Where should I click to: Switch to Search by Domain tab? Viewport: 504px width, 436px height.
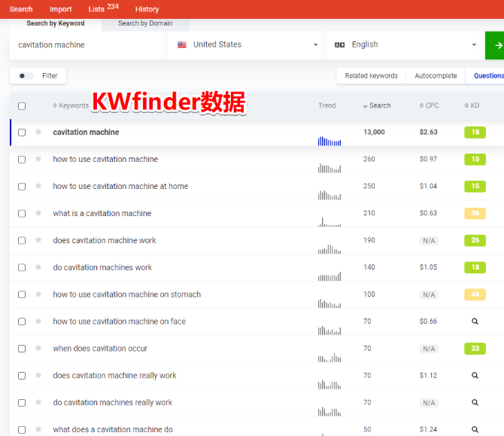[x=145, y=23]
